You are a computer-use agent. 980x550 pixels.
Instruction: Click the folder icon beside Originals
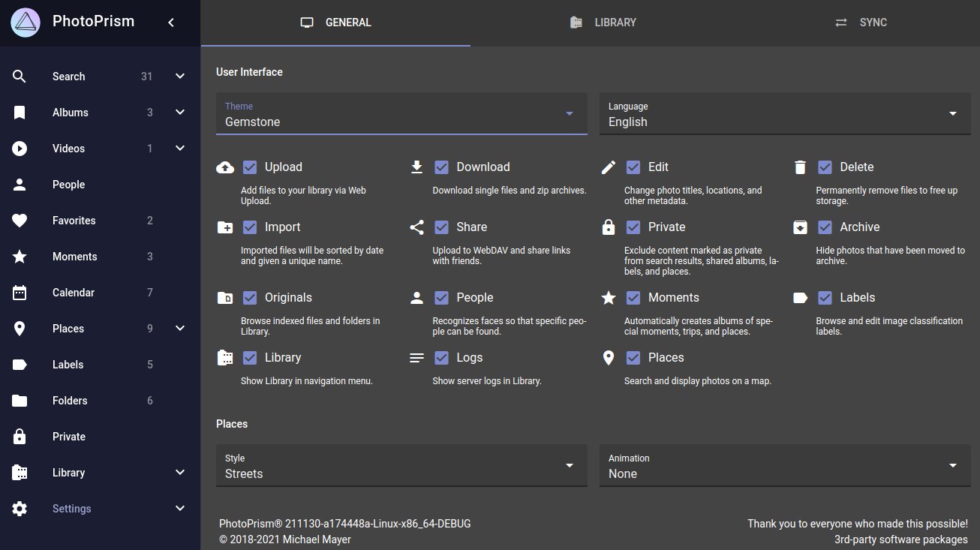point(225,298)
